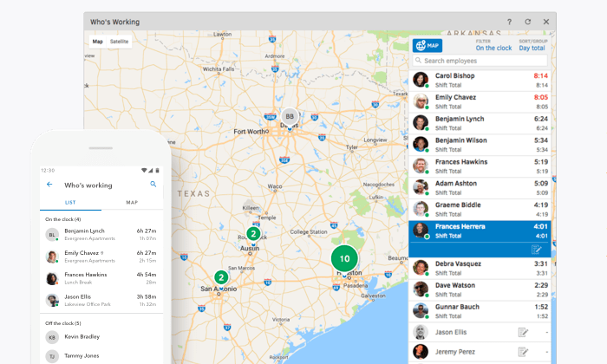Tap Emily Chavez on the phone list
The image size is (607, 364).
click(x=101, y=257)
